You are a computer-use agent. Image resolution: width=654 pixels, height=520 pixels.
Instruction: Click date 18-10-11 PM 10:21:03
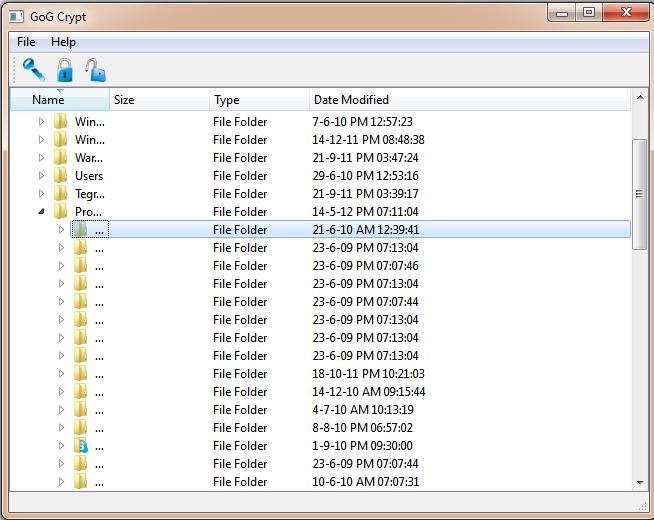point(368,374)
